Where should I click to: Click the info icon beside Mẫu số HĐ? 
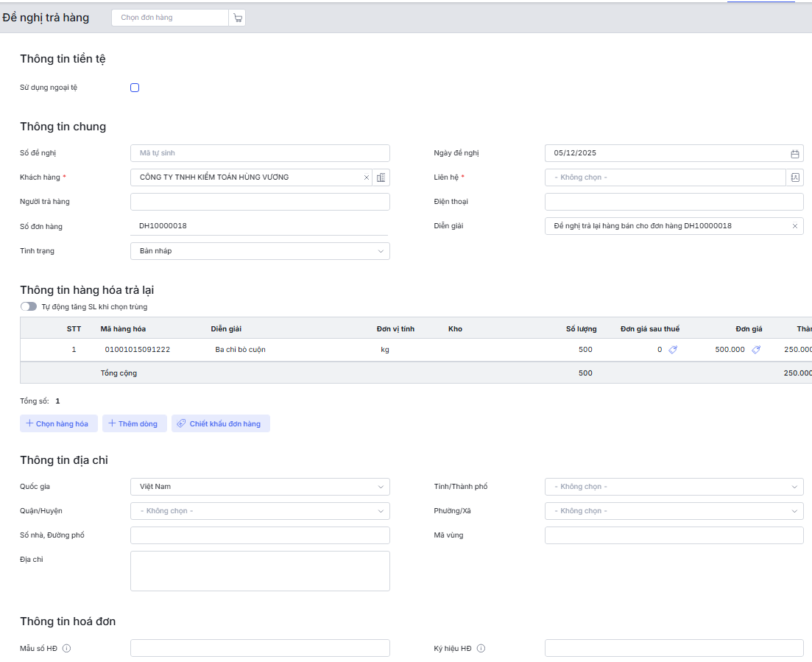click(x=66, y=649)
